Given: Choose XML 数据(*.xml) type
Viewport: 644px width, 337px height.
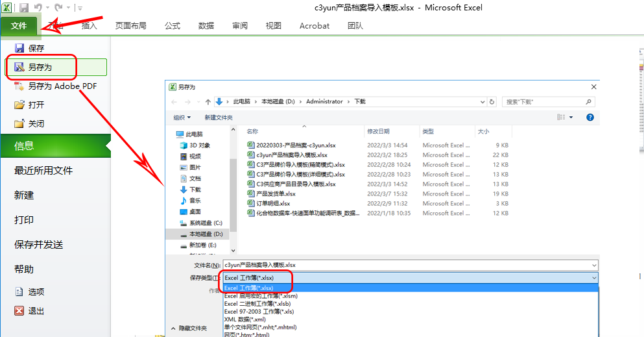Looking at the screenshot, I should pyautogui.click(x=411, y=319).
